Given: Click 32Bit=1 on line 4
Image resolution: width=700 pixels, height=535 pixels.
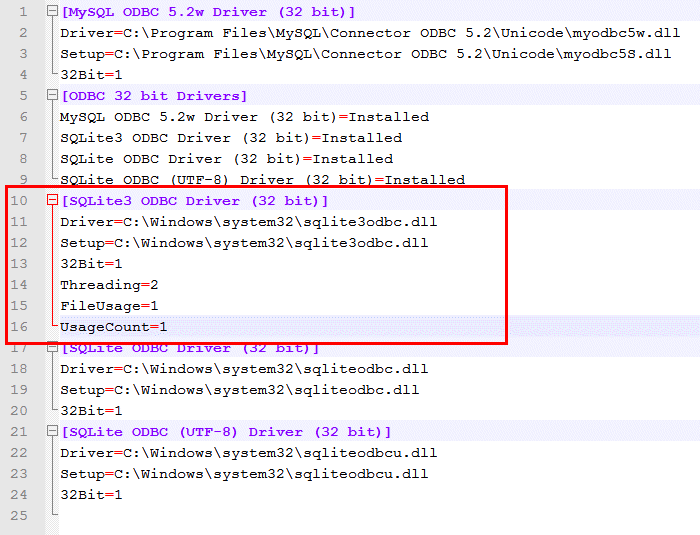Looking at the screenshot, I should click(91, 75).
